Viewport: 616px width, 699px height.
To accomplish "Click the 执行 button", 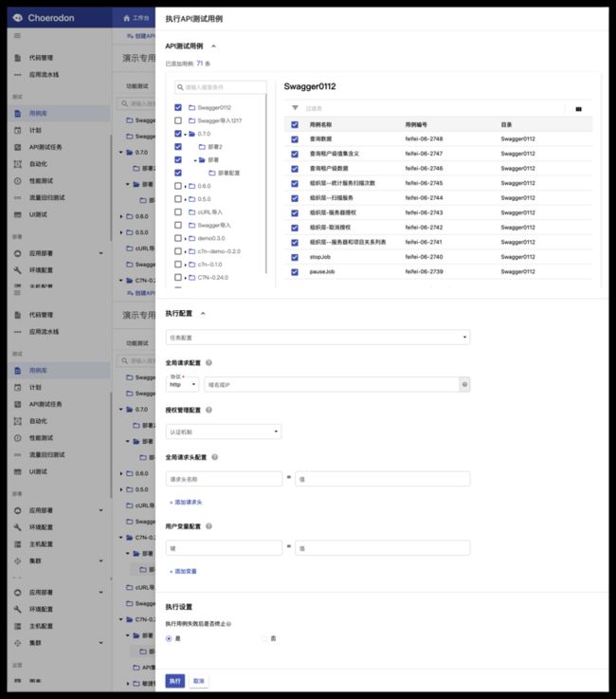I will click(x=174, y=681).
